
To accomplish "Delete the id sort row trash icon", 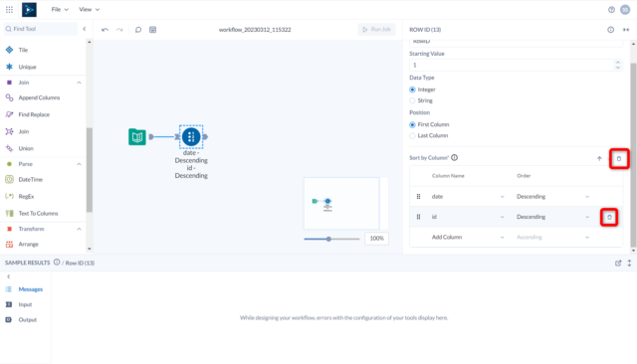I will coord(609,217).
